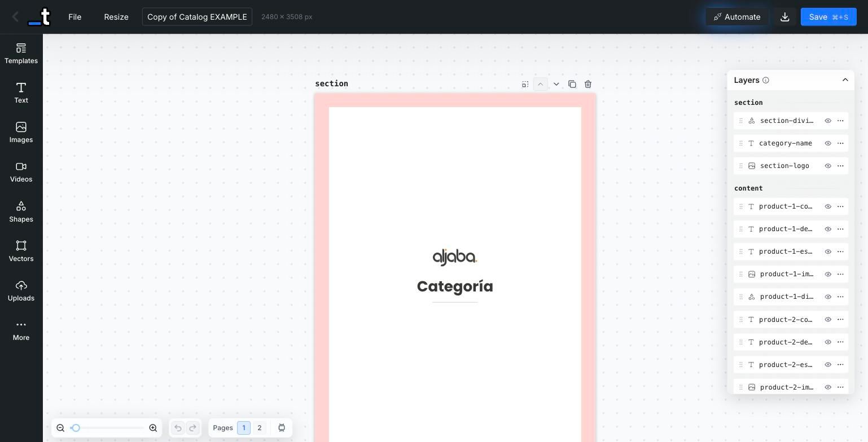
Task: Delete the section page with trash icon
Action: [x=588, y=84]
